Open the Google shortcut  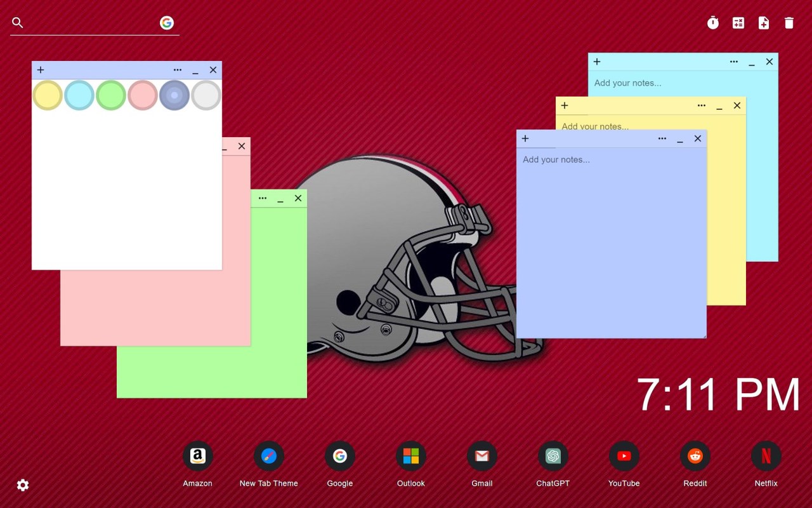coord(340,456)
